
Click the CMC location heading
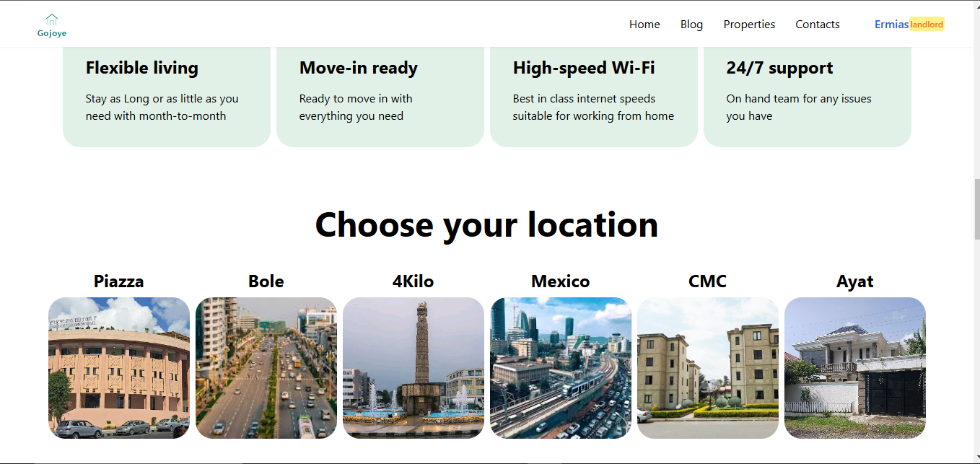(x=708, y=281)
